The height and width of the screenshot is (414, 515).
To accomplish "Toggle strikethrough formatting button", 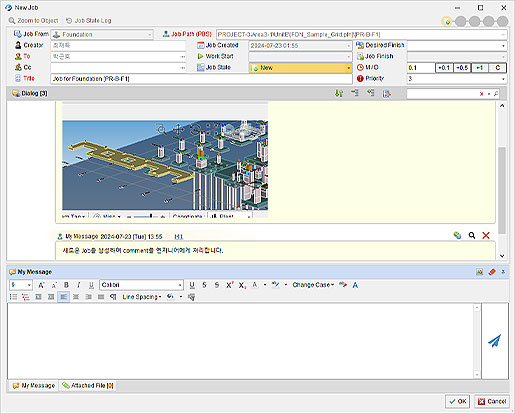I will pyautogui.click(x=204, y=285).
